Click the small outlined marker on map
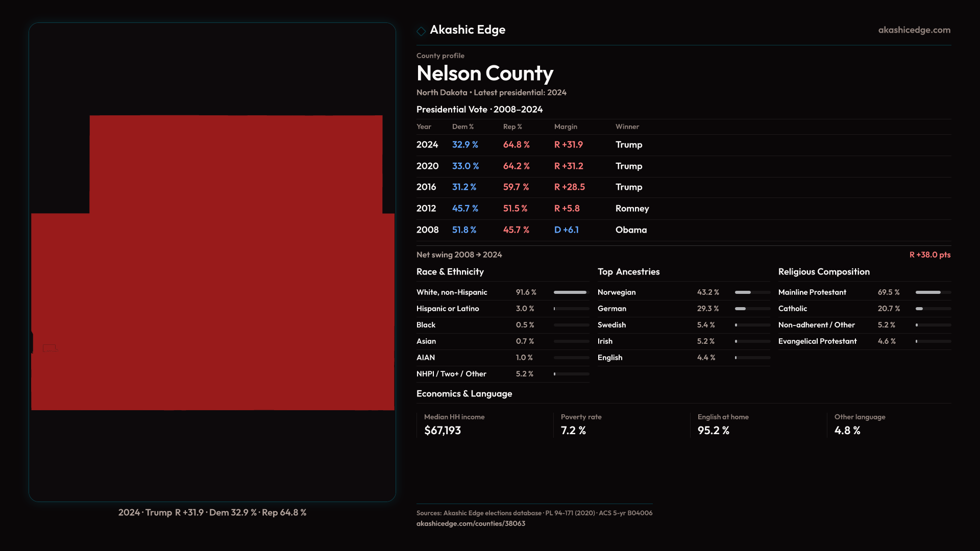 (50, 348)
